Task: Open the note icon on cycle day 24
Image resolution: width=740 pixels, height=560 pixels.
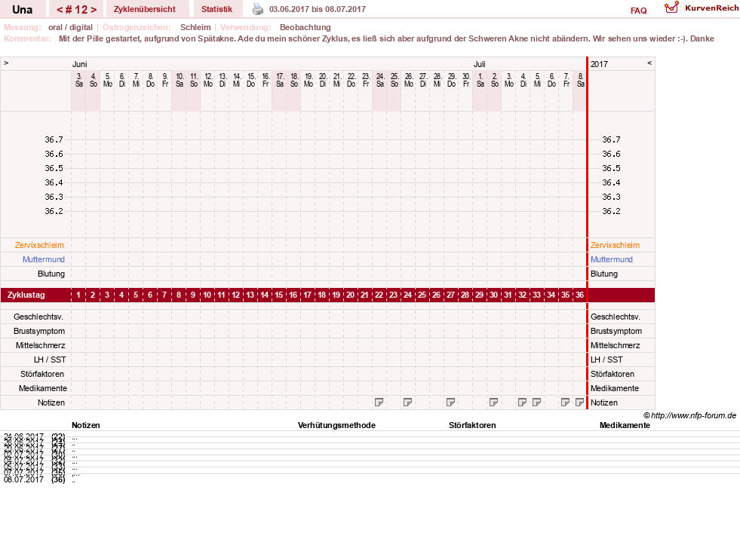Action: coord(407,402)
